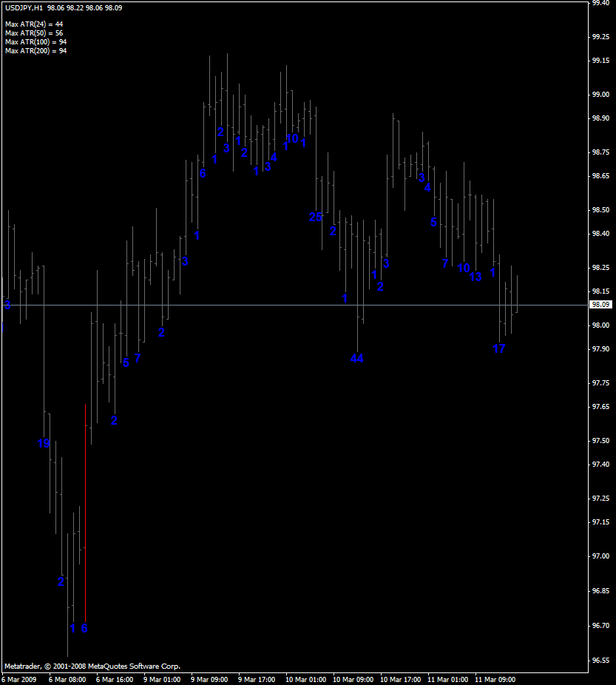Click the blue number 19 label
The image size is (616, 685).
pyautogui.click(x=44, y=443)
